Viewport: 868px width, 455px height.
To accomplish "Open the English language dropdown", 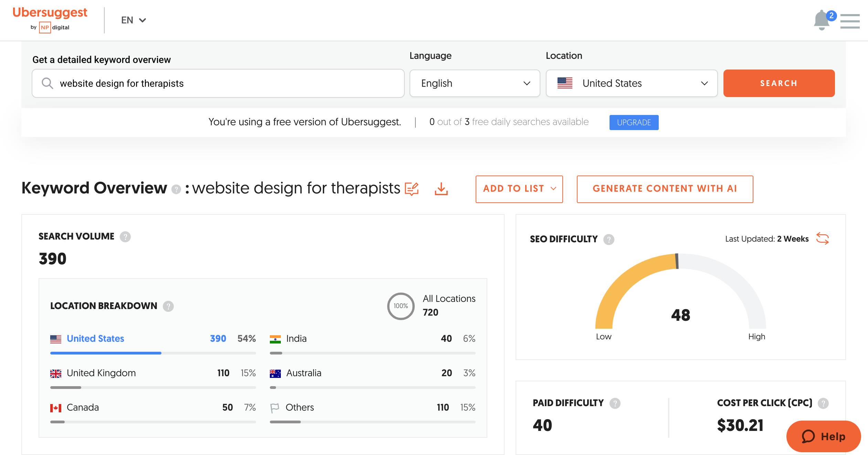I will pos(475,83).
